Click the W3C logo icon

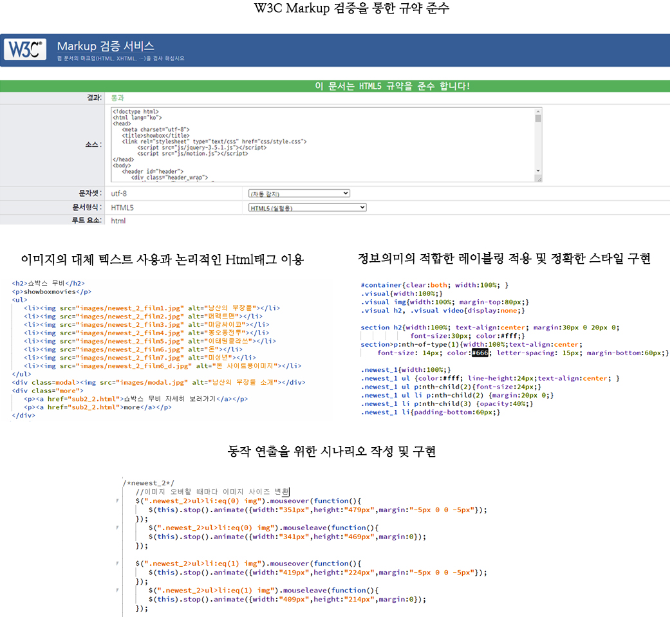point(24,50)
